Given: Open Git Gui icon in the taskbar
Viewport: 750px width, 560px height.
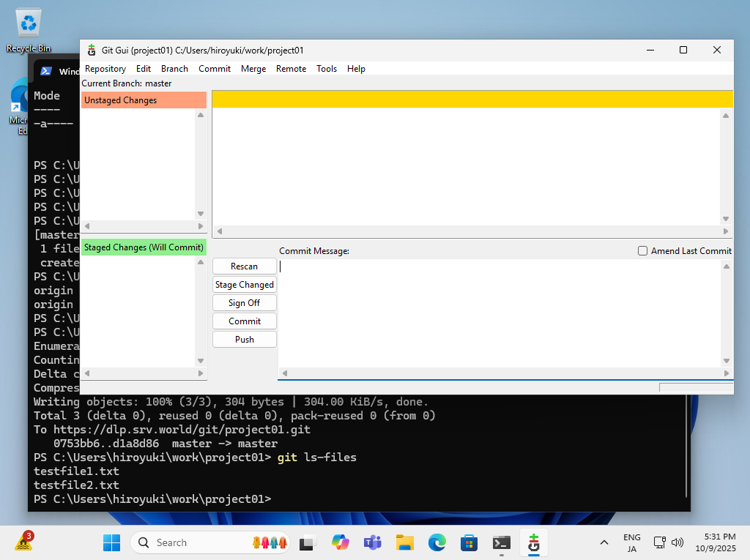Looking at the screenshot, I should pyautogui.click(x=533, y=542).
